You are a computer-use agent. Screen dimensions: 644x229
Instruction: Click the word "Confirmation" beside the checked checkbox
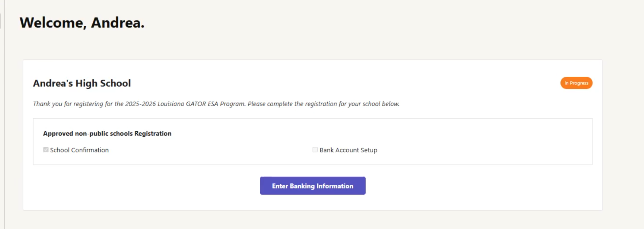(x=90, y=150)
